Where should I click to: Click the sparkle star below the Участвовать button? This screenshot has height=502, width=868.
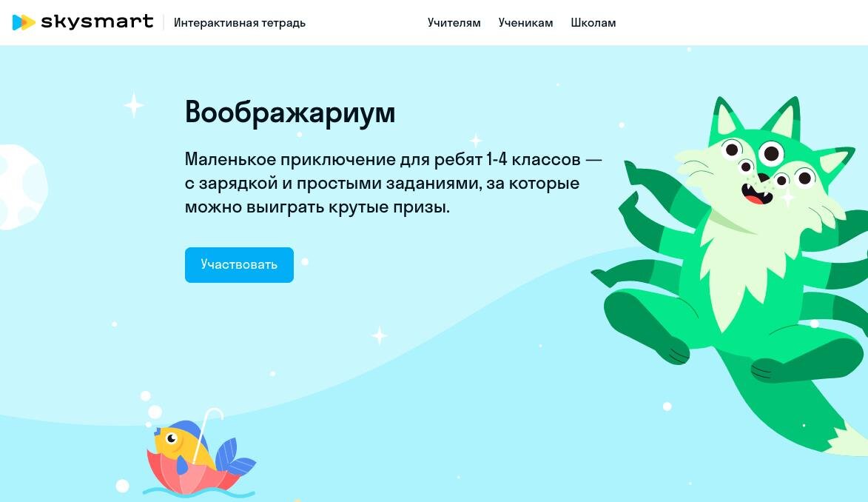379,335
